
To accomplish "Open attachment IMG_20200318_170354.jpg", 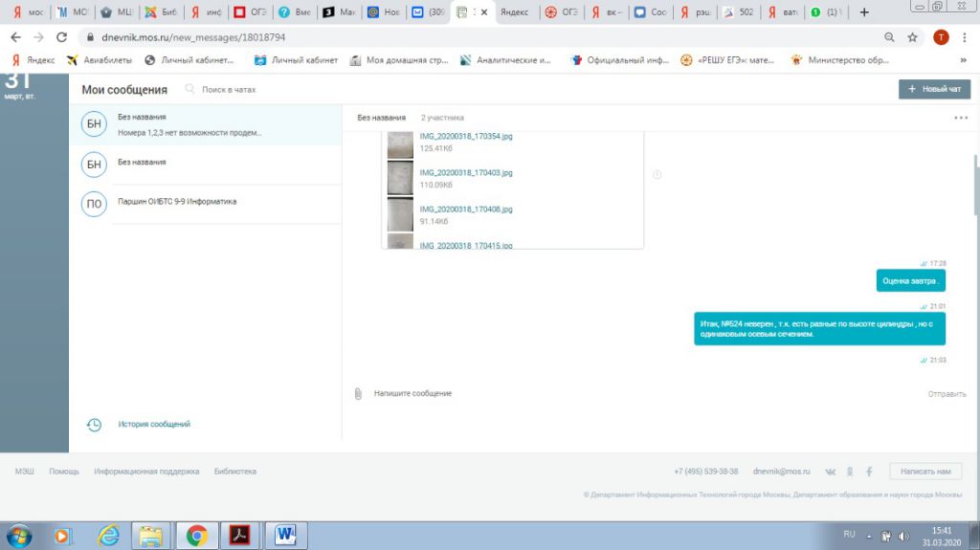I will [x=466, y=136].
